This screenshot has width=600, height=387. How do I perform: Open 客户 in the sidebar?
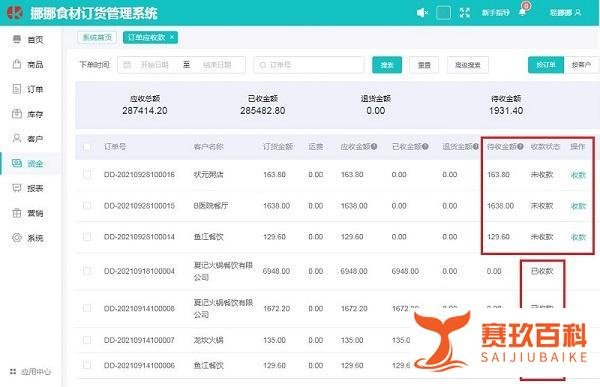pos(28,139)
